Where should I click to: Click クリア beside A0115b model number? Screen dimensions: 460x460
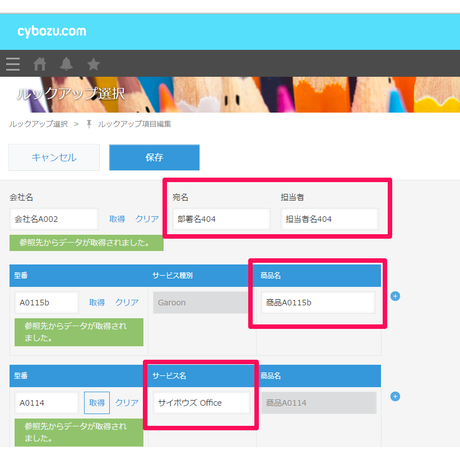pyautogui.click(x=127, y=302)
